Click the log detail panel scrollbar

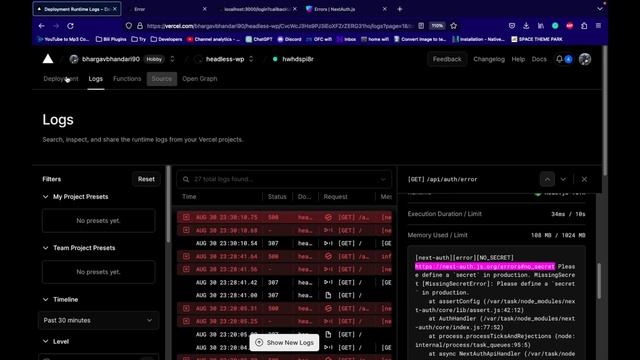[x=599, y=281]
